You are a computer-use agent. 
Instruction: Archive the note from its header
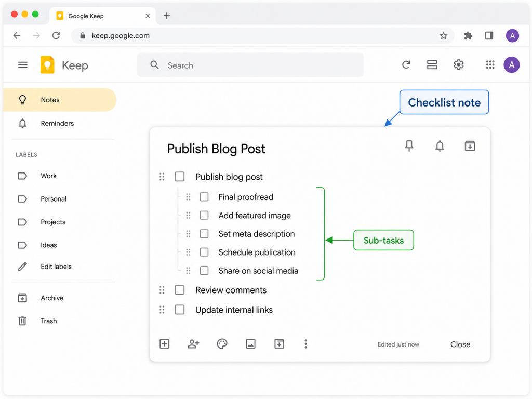click(x=470, y=146)
